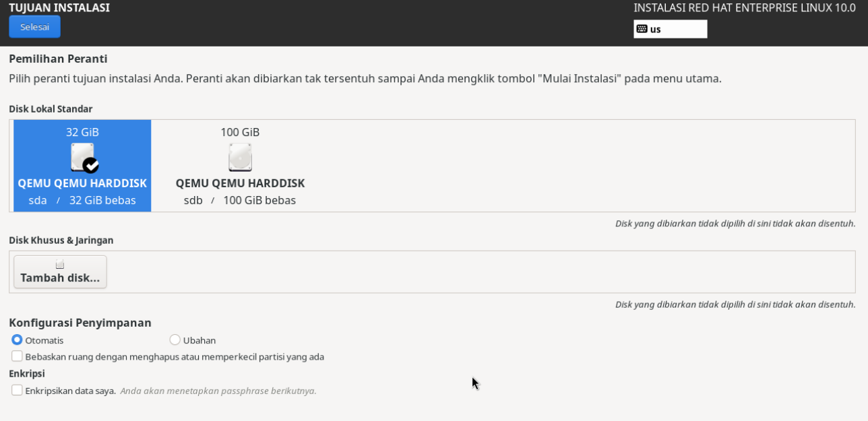Click the 32 GiB size label above sda
The image size is (868, 421).
tap(82, 133)
